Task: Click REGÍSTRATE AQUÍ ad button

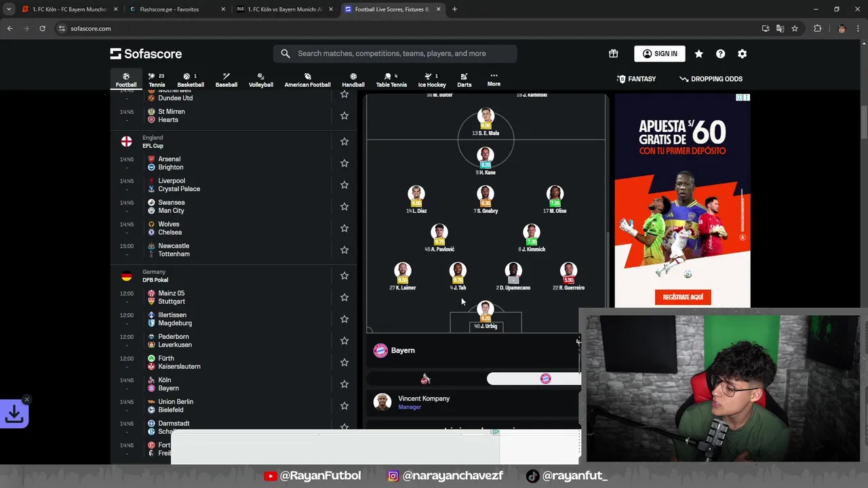Action: (683, 297)
